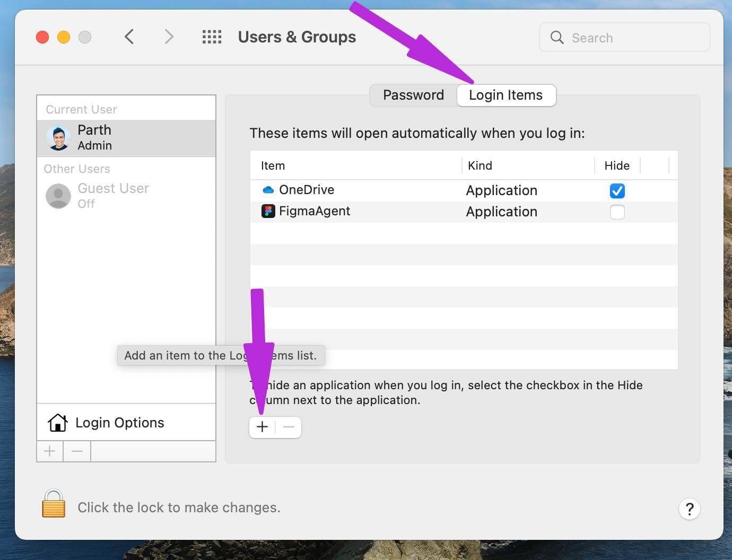
Task: Click the Guest User silhouette avatar
Action: pyautogui.click(x=58, y=196)
